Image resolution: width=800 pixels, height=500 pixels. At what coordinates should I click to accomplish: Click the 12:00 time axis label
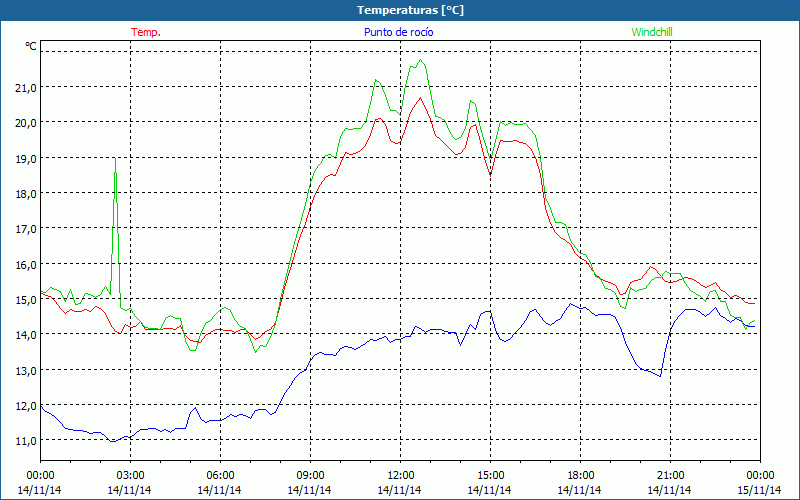400,475
